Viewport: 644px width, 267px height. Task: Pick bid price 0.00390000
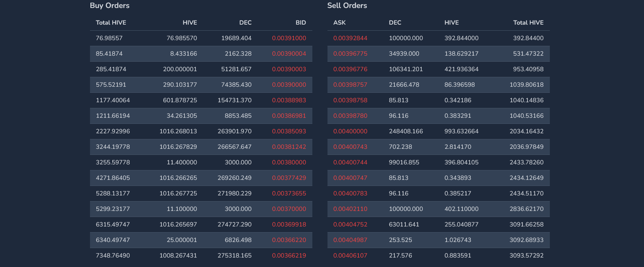[x=289, y=85]
